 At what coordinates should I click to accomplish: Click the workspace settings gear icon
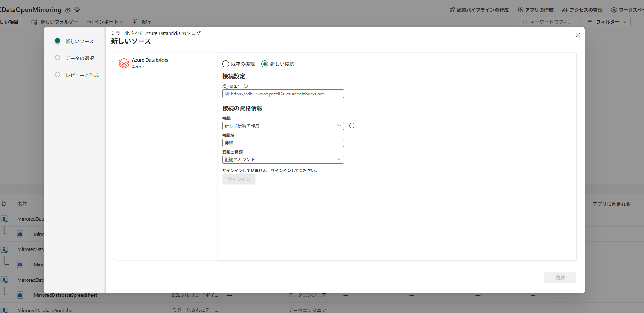[614, 10]
